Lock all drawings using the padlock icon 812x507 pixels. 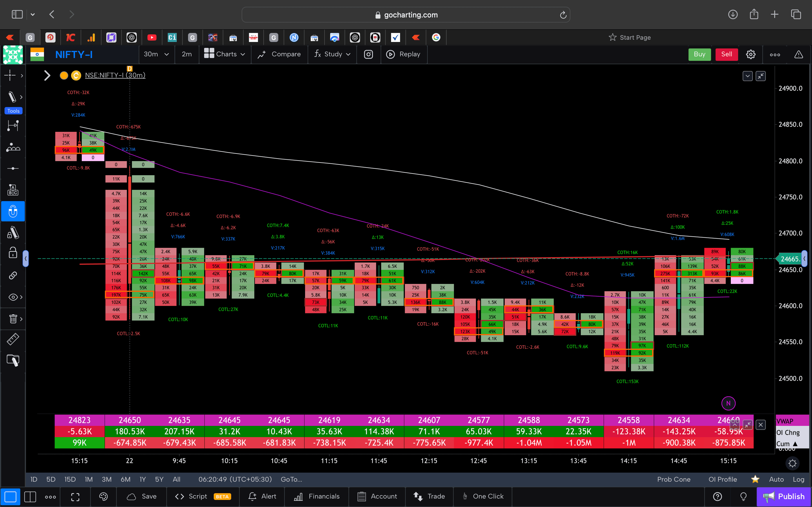13,253
